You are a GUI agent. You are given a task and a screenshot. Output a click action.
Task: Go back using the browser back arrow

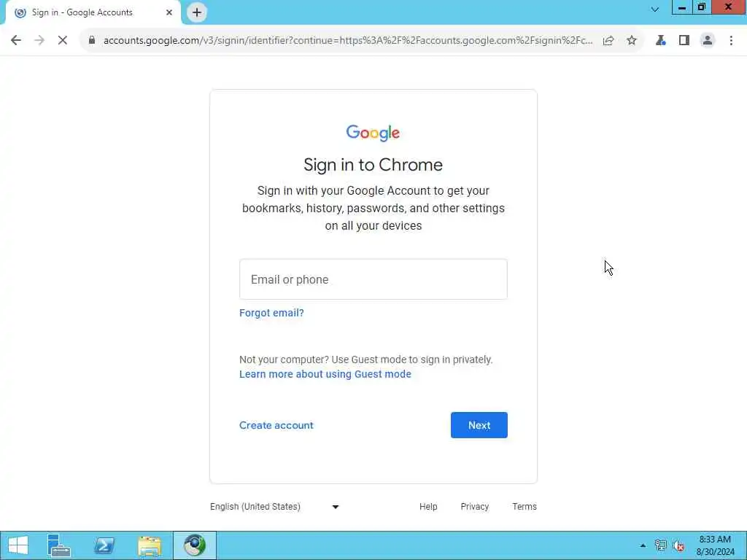(16, 41)
